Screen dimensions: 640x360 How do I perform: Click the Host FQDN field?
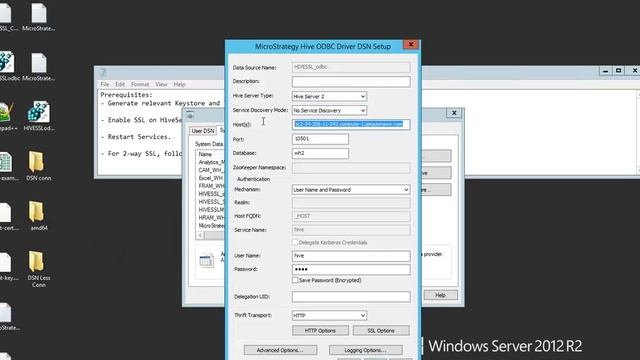351,216
